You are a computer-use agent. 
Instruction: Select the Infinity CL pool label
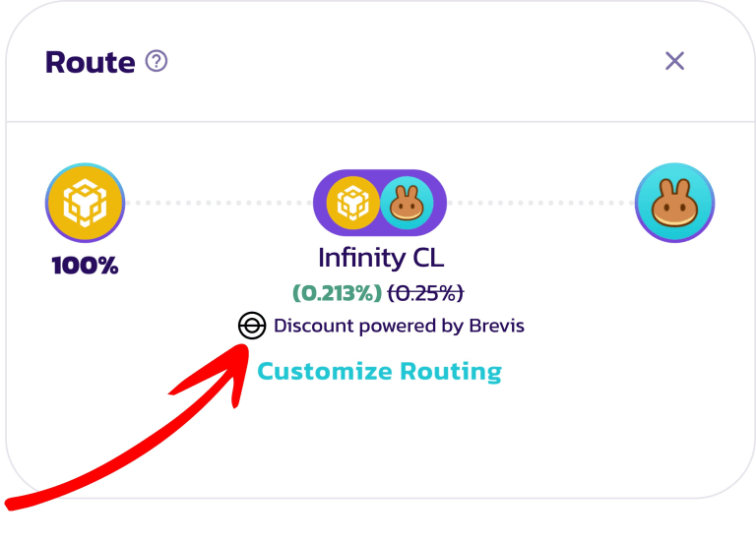click(x=380, y=258)
